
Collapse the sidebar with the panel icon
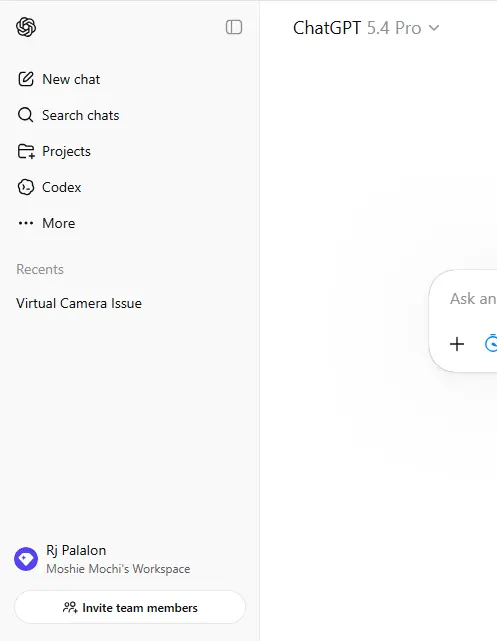(234, 27)
